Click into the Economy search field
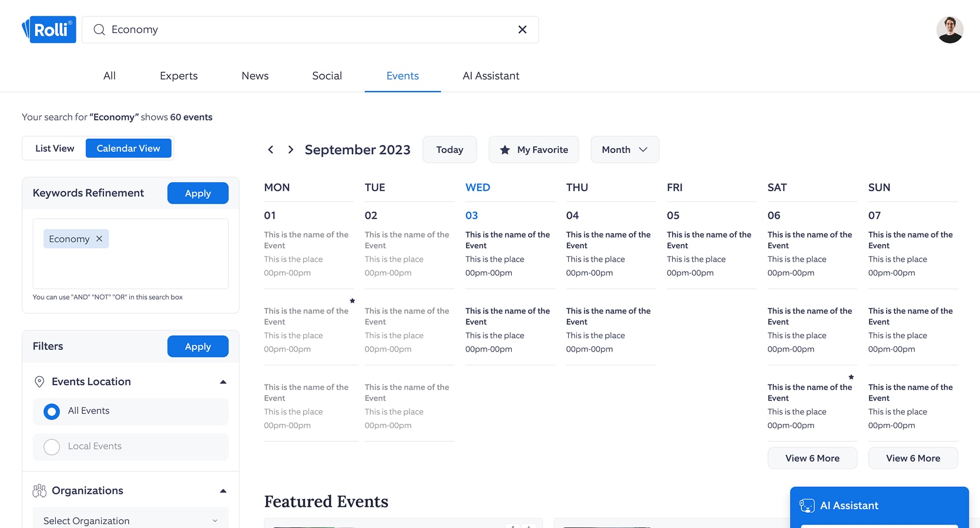This screenshot has width=980, height=528. tap(310, 29)
